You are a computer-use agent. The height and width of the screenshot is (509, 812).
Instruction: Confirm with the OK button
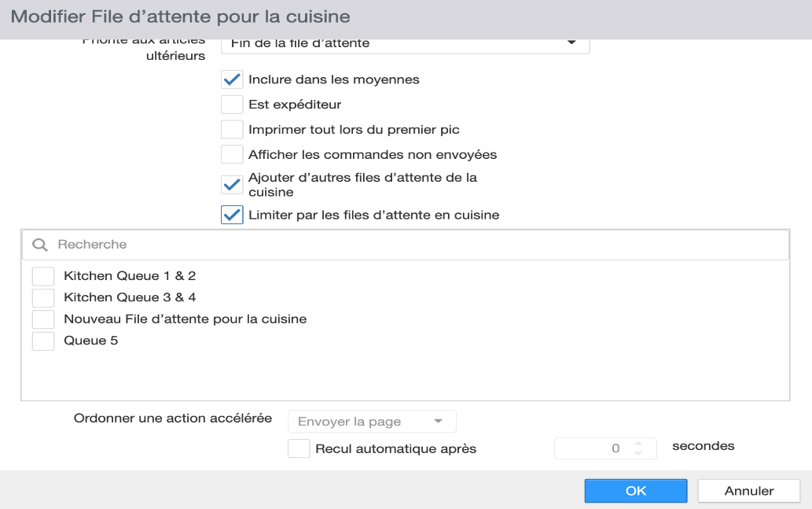pyautogui.click(x=636, y=491)
